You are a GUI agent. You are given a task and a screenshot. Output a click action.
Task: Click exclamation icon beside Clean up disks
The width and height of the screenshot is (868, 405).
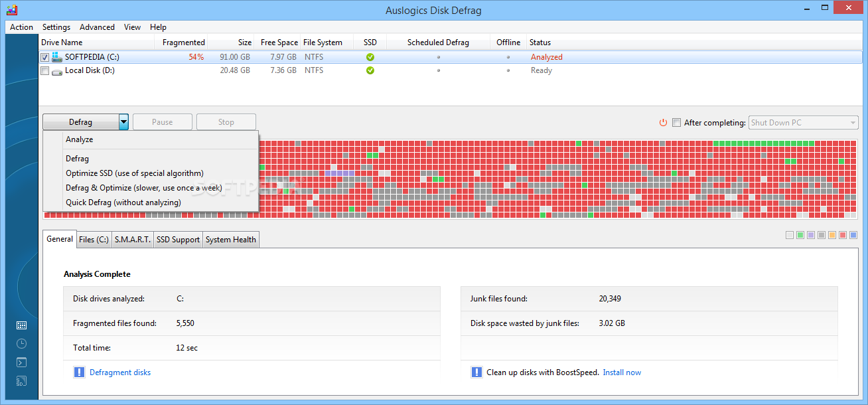[476, 372]
